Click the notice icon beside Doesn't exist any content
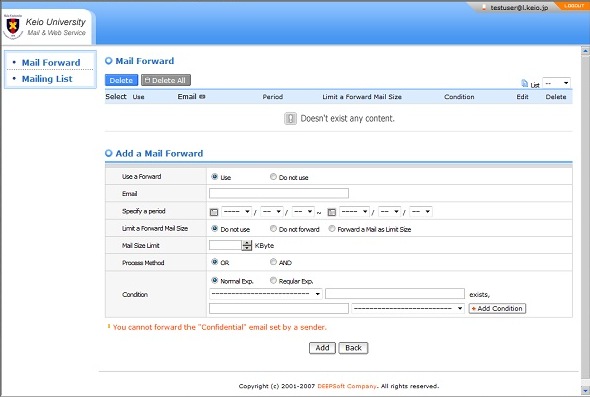The height and width of the screenshot is (397, 590). point(290,119)
